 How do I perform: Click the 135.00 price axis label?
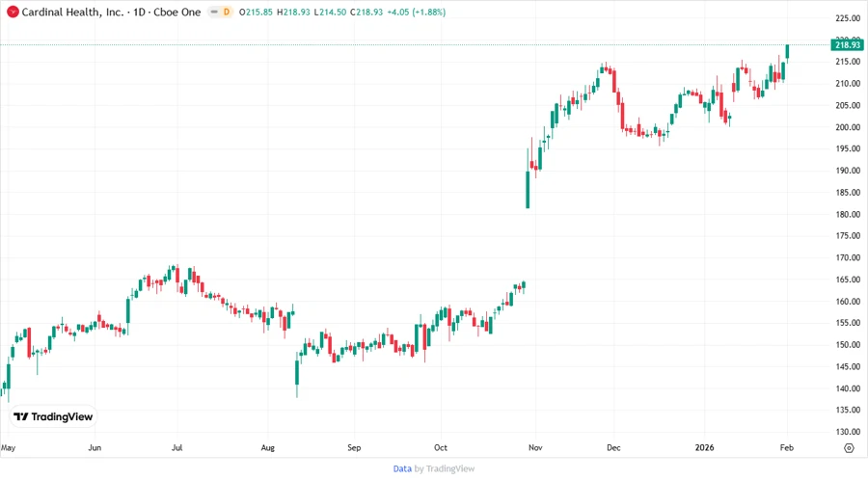[848, 410]
